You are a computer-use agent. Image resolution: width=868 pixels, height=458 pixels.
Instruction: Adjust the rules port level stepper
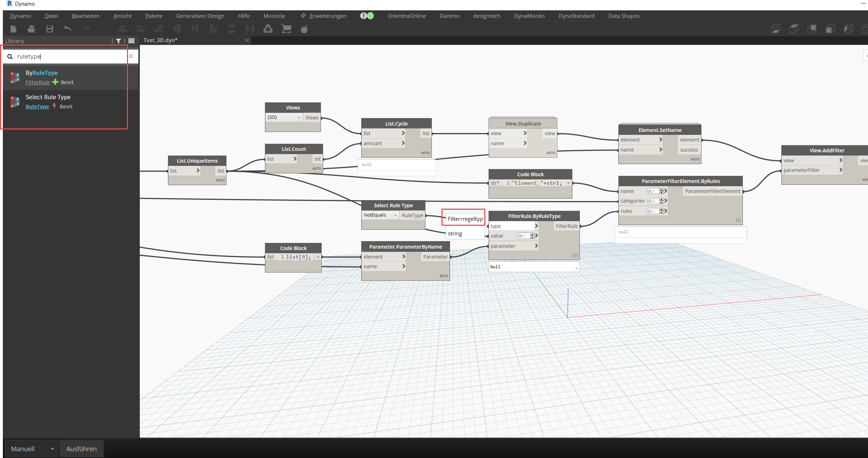(x=662, y=211)
